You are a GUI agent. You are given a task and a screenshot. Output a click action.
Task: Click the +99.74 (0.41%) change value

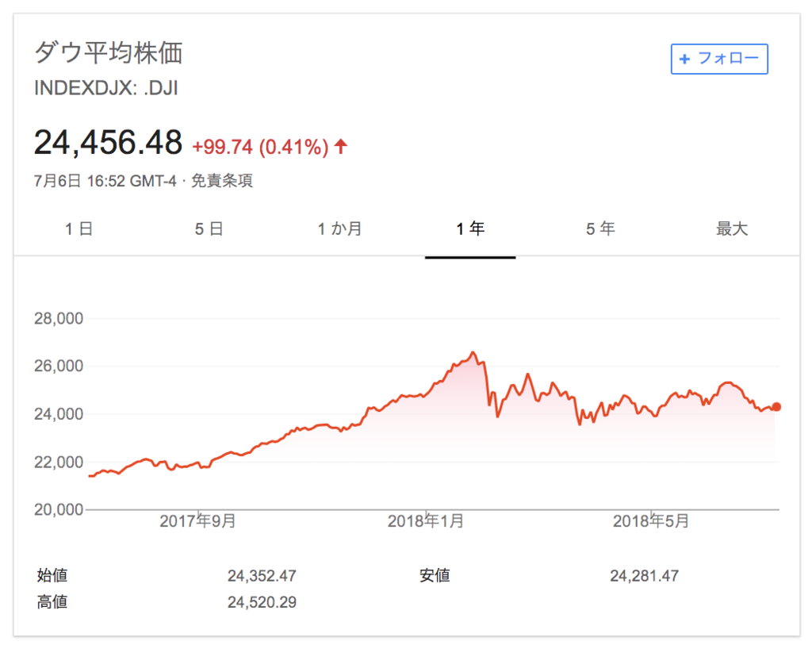click(260, 147)
